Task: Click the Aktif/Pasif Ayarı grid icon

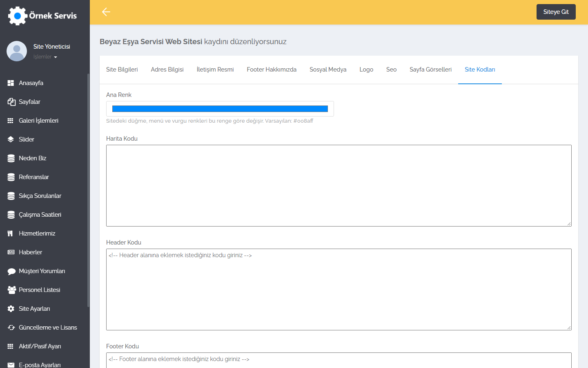Action: pos(11,346)
